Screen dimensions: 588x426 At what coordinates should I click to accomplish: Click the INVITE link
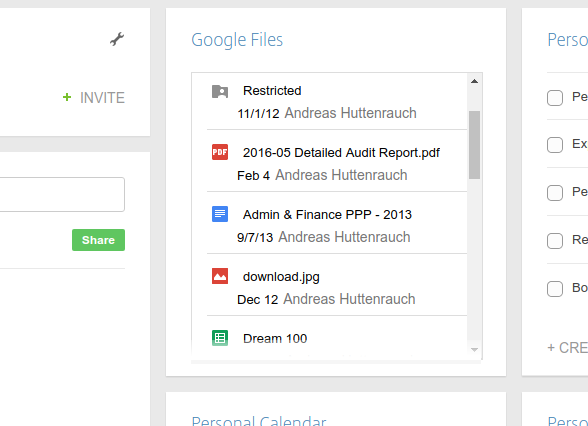pos(102,98)
